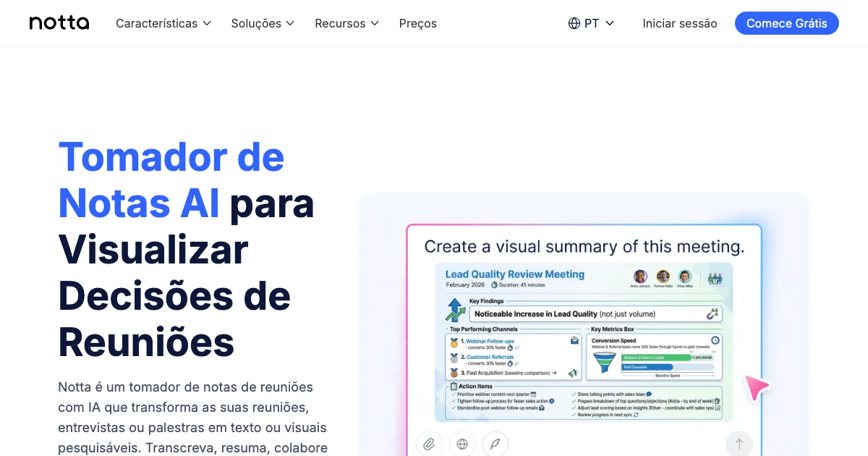The image size is (868, 456).
Task: Click the globe icon beside PT
Action: point(574,23)
